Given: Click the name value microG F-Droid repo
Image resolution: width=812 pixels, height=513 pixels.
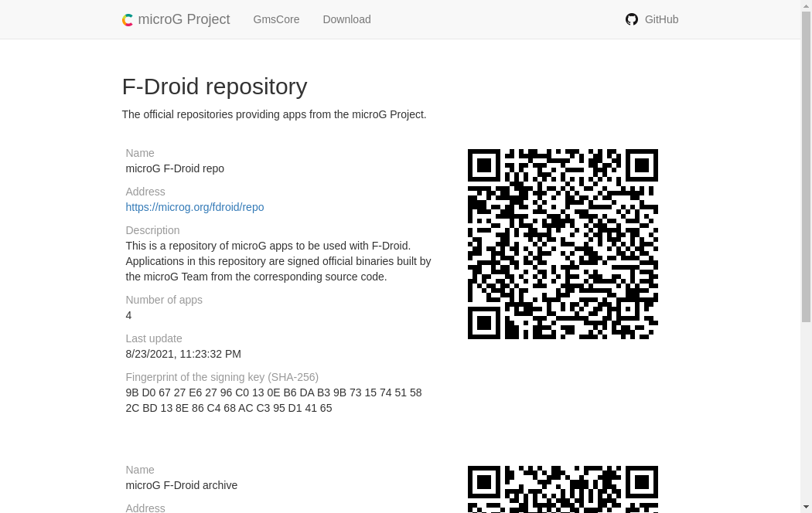Looking at the screenshot, I should pyautogui.click(x=175, y=168).
